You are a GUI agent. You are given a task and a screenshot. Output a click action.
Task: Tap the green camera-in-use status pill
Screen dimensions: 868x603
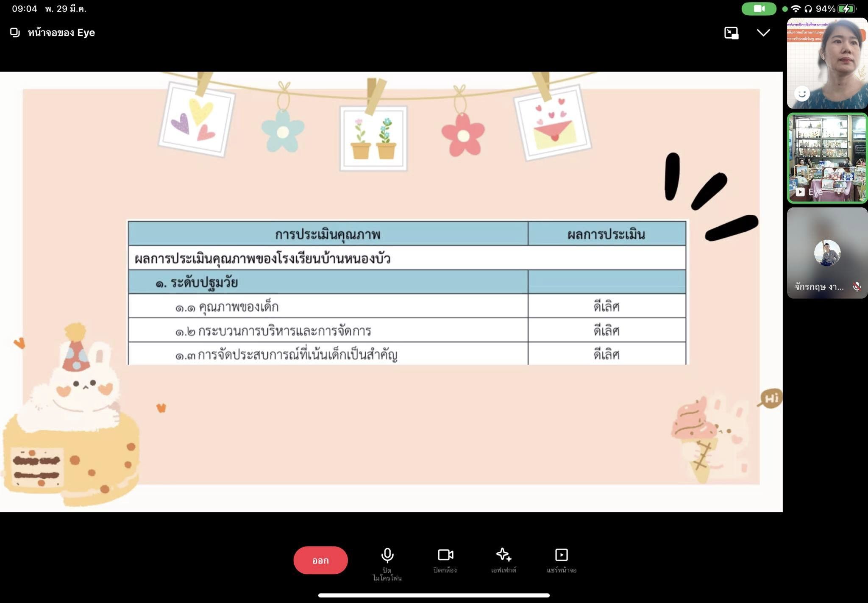759,8
